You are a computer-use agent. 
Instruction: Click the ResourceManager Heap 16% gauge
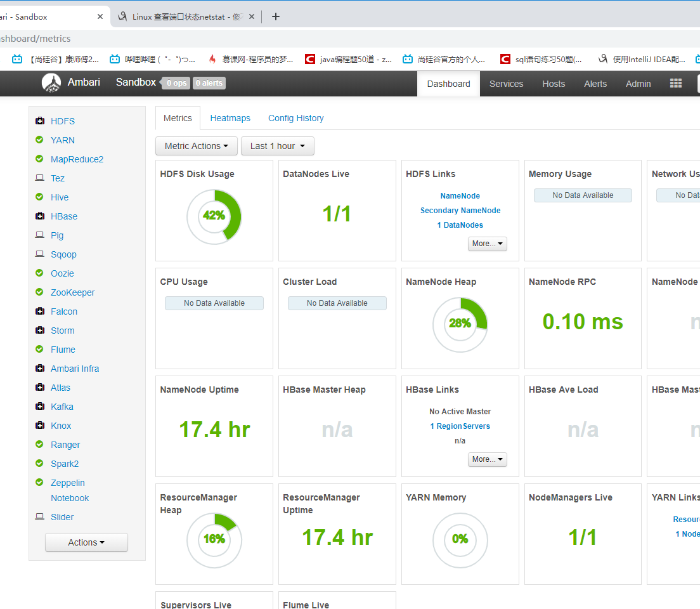pyautogui.click(x=214, y=540)
